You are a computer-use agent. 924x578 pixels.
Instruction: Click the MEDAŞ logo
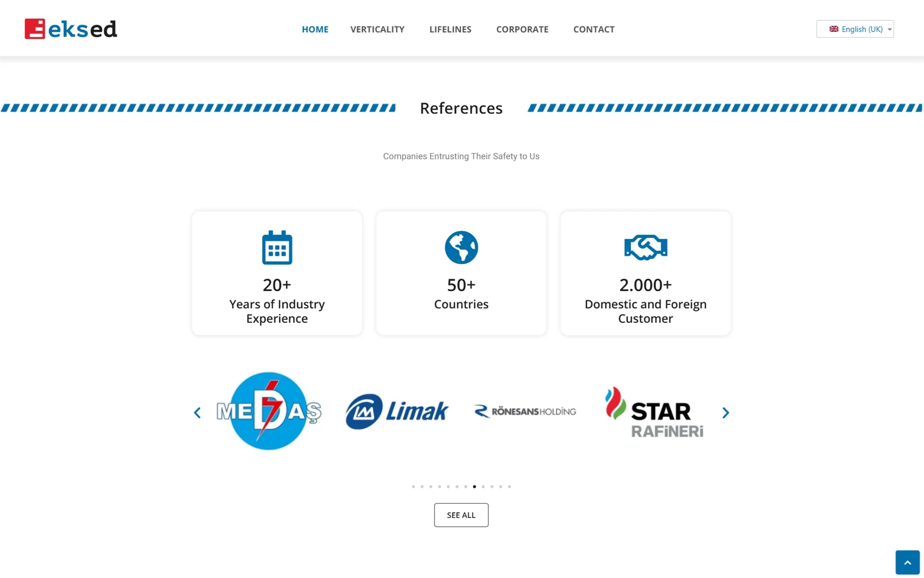(269, 411)
